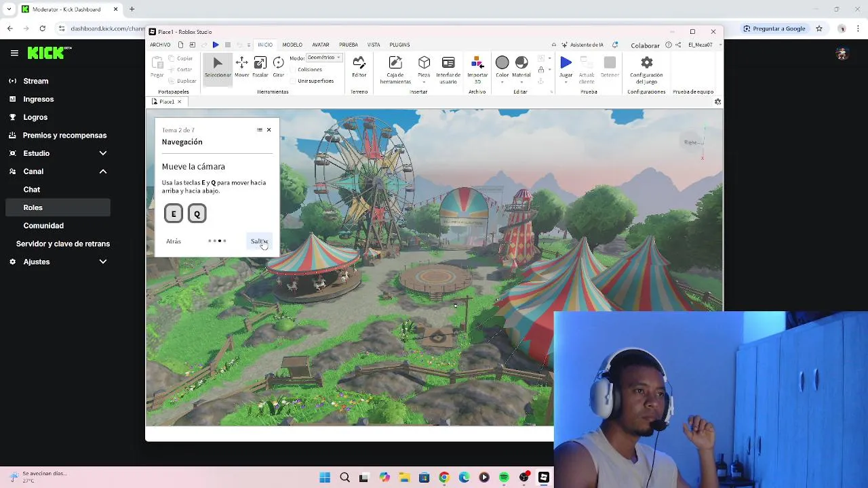This screenshot has height=488, width=868.
Task: Switch to the PLUGINS ribbon tab
Action: pos(399,45)
